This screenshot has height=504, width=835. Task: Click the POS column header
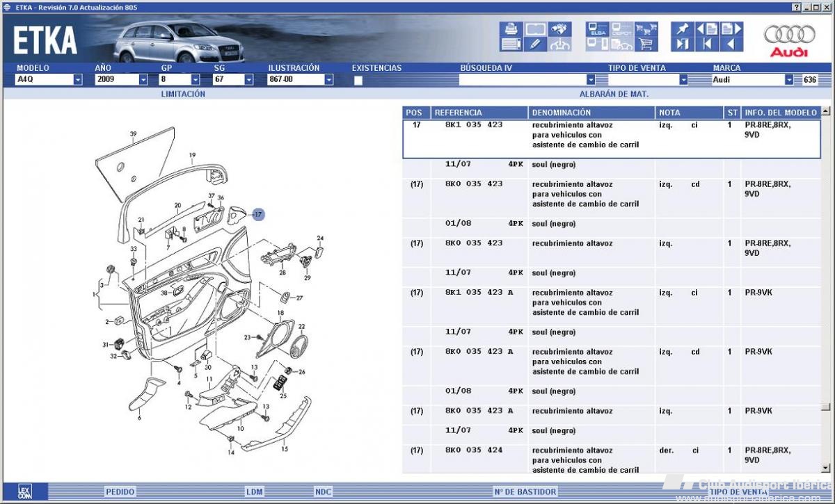tap(416, 113)
